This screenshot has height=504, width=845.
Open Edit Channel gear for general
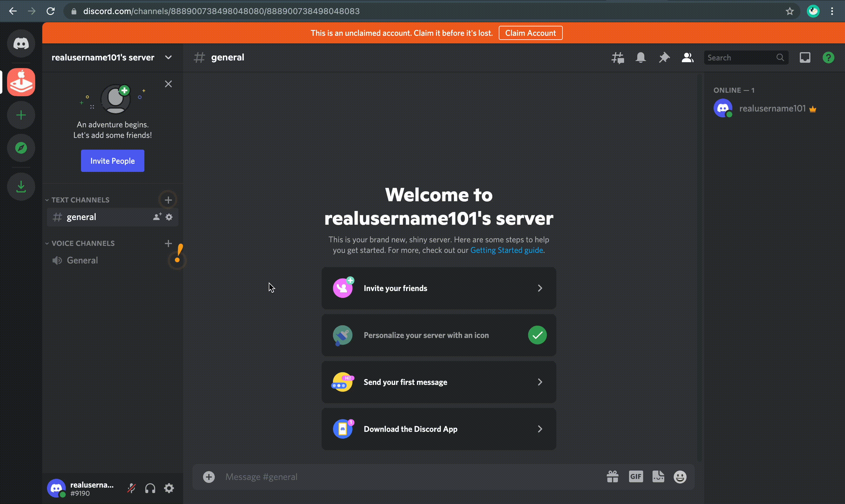click(169, 217)
